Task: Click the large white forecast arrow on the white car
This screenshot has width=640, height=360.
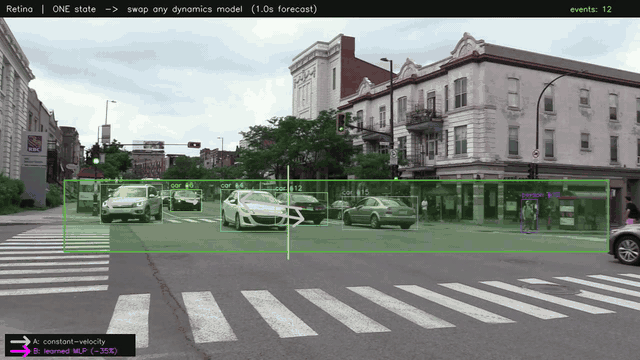Action: point(273,210)
